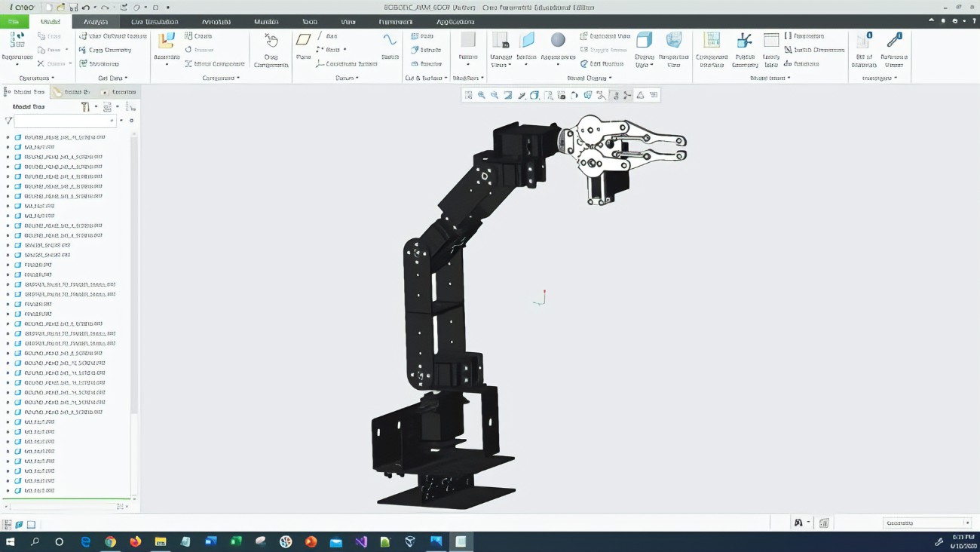Click the Copy Geometry button
The height and width of the screenshot is (552, 980).
105,50
